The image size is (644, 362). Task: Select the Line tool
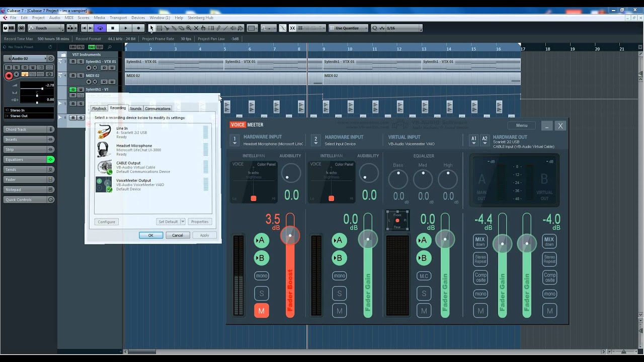(x=225, y=28)
